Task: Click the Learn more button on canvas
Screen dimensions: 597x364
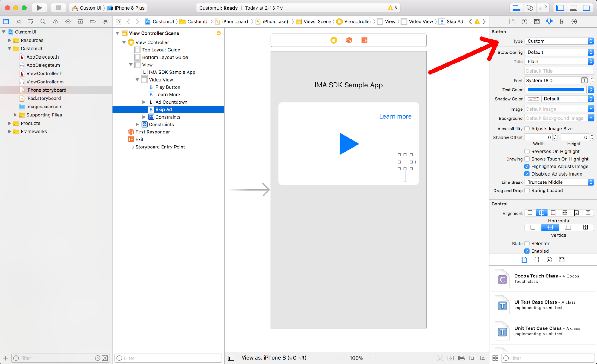Action: (x=395, y=116)
